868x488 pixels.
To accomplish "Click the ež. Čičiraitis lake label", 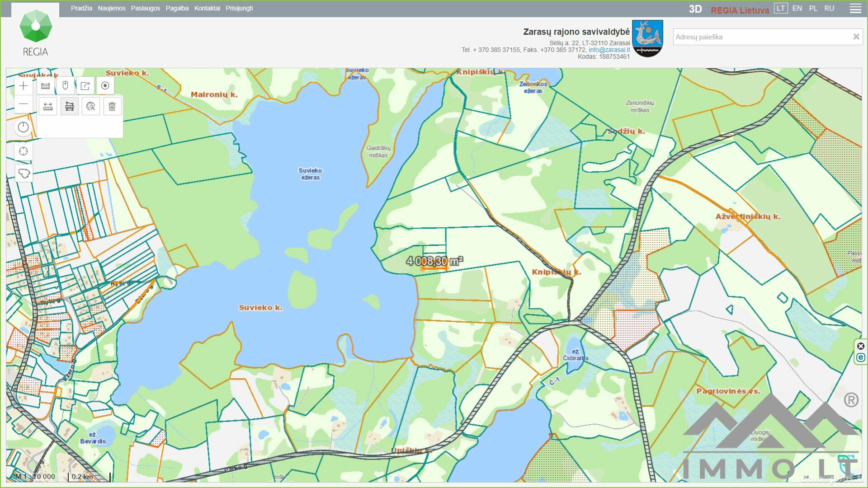I will pos(575,355).
